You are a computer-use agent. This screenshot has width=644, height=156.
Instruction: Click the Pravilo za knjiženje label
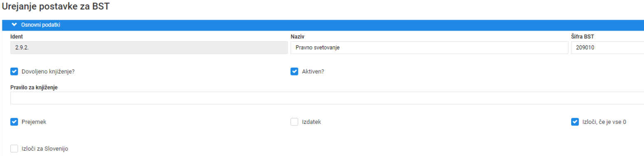[34, 87]
